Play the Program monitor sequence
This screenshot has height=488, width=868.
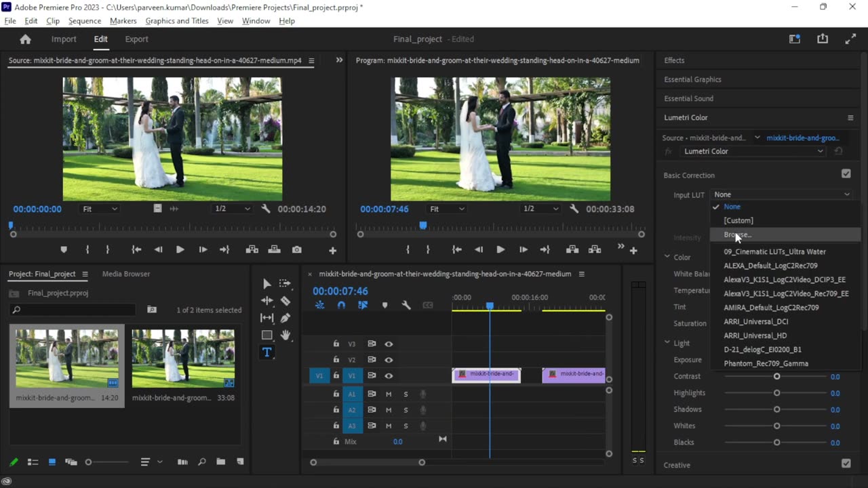[500, 250]
